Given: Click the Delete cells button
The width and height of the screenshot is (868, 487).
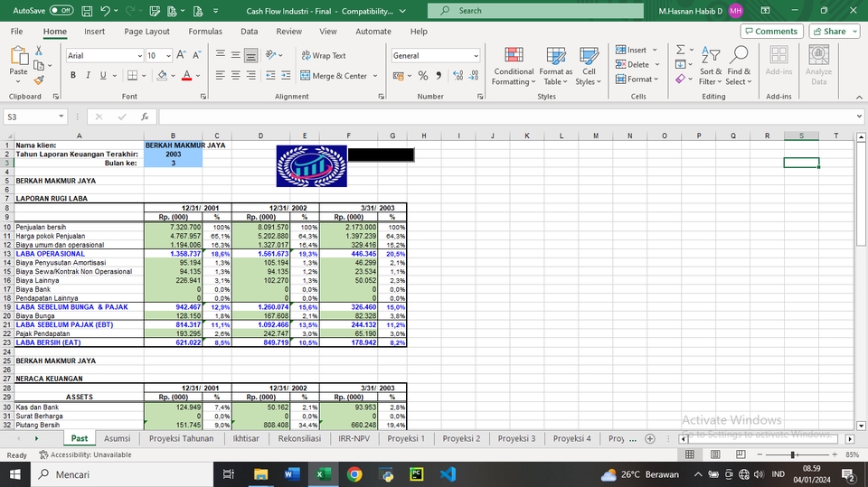Looking at the screenshot, I should coord(632,64).
